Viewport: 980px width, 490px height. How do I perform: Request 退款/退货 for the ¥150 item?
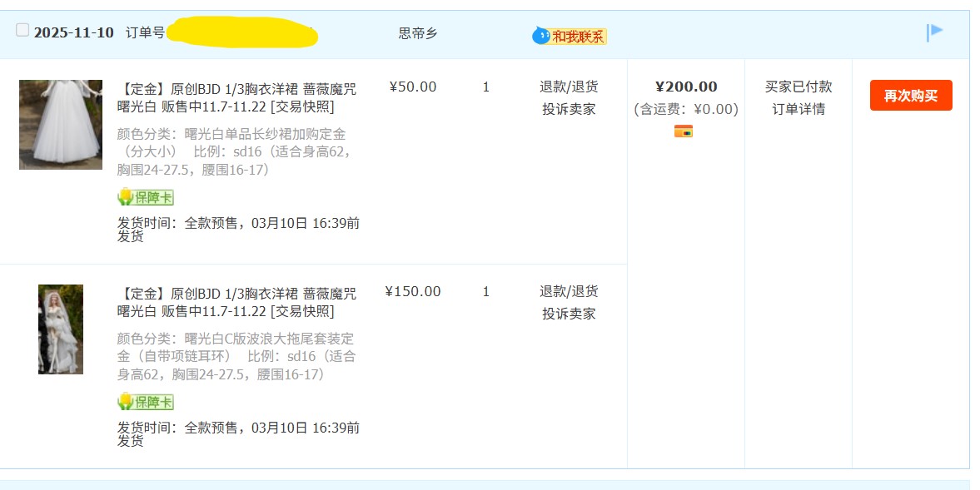(569, 291)
